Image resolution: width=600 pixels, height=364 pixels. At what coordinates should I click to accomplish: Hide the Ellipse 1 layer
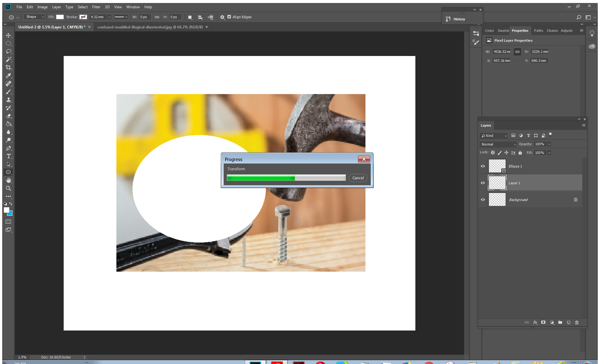(483, 166)
